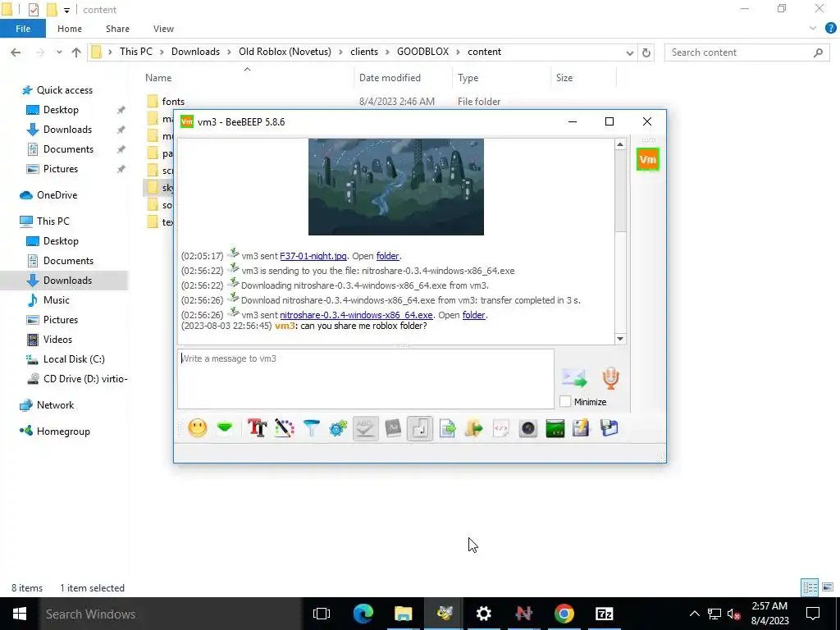This screenshot has height=630, width=840.
Task: Send the message with the envelope arrow button
Action: tap(574, 377)
